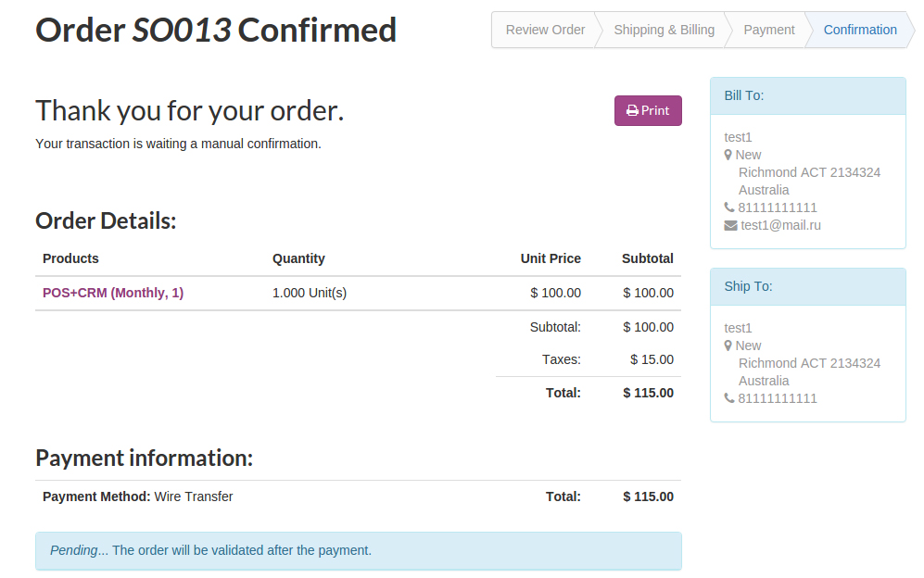This screenshot has height=578, width=924.
Task: Click the Ship To map marker icon
Action: 728,346
